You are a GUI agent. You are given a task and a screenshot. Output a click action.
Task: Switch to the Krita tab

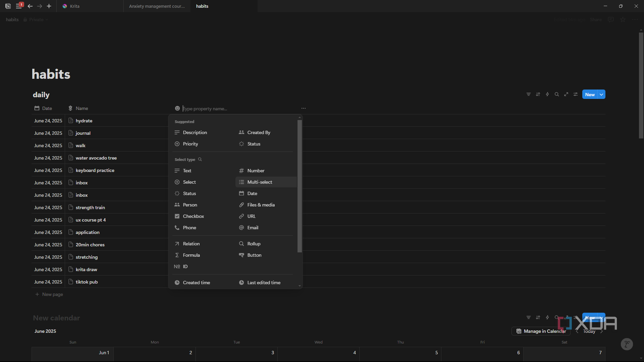coord(90,6)
